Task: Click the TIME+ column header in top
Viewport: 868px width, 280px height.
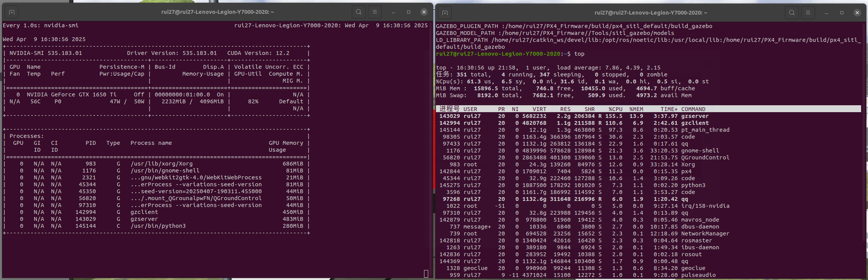Action: point(669,109)
